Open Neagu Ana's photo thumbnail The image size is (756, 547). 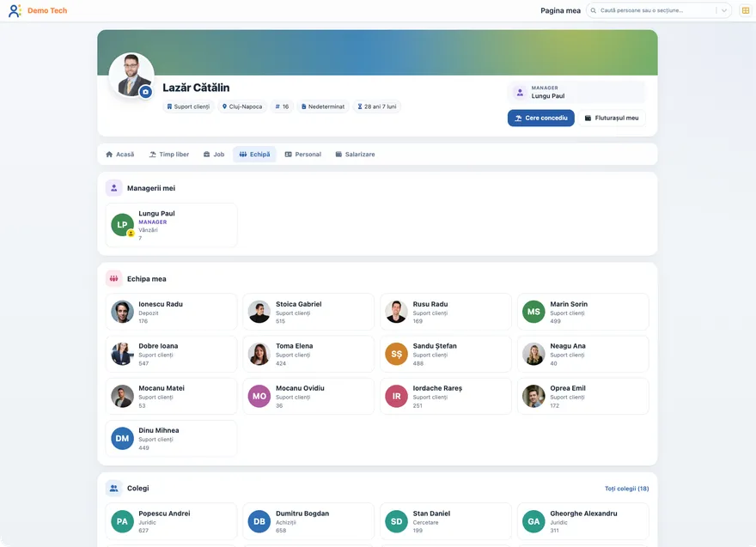click(x=533, y=355)
